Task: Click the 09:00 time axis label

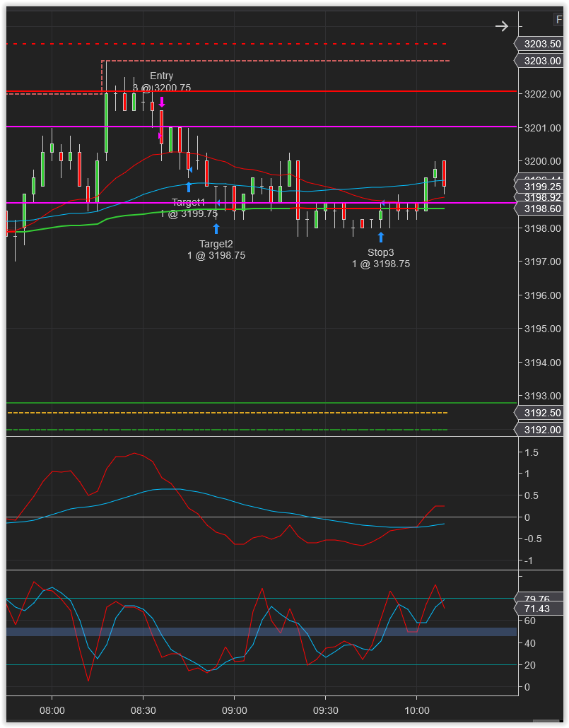Action: tap(234, 711)
